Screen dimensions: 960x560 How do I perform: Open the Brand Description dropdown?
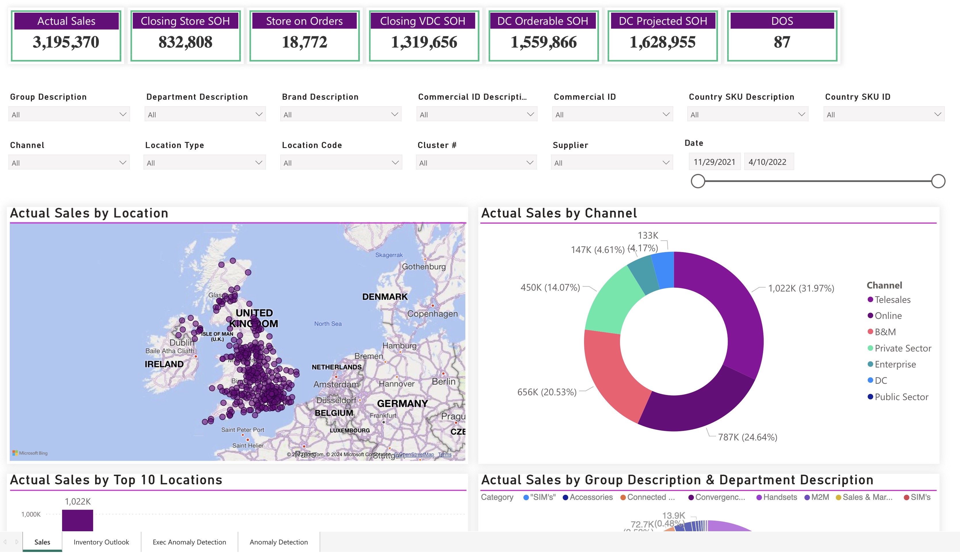click(x=341, y=114)
